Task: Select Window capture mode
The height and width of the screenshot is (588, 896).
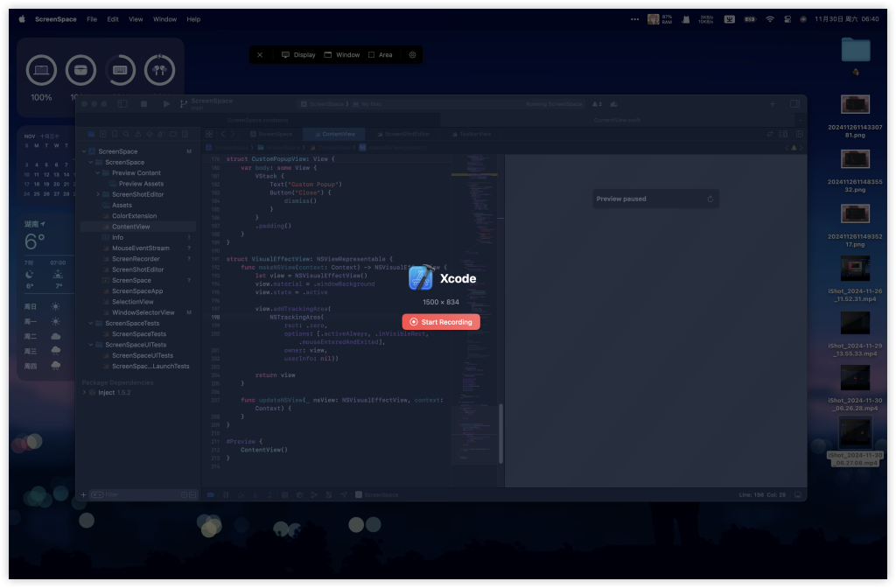Action: coord(341,54)
